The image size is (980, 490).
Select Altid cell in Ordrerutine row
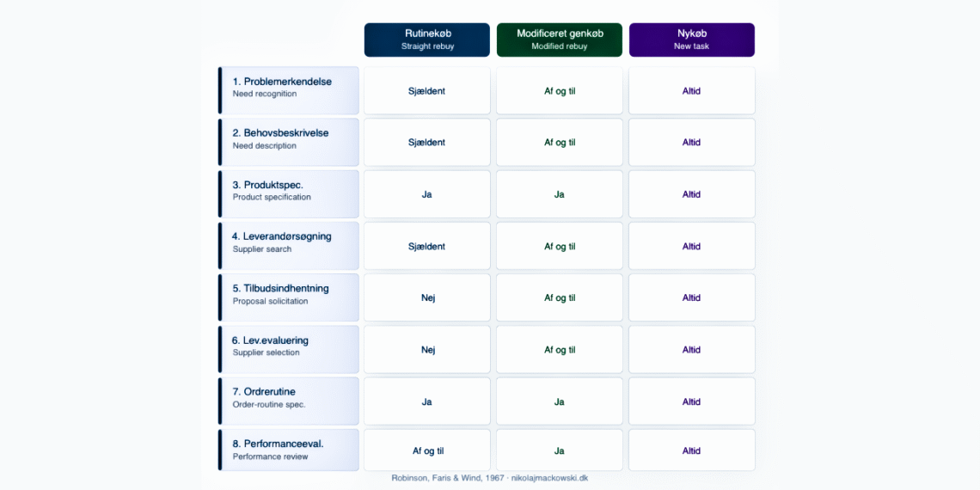tap(692, 401)
